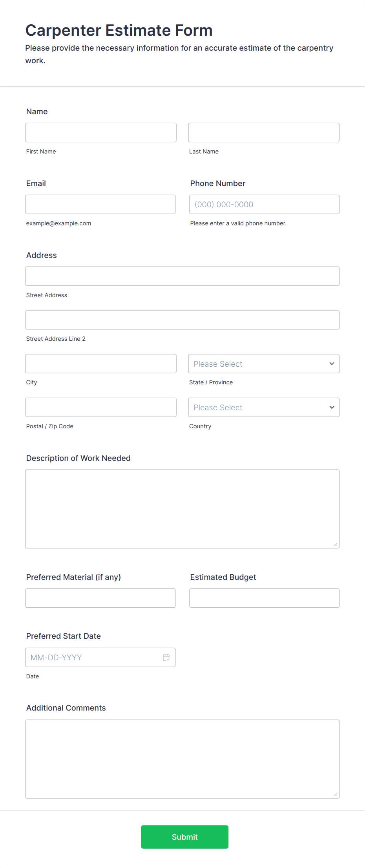This screenshot has height=868, width=365.
Task: Click the State / Province dropdown arrow
Action: tap(332, 364)
